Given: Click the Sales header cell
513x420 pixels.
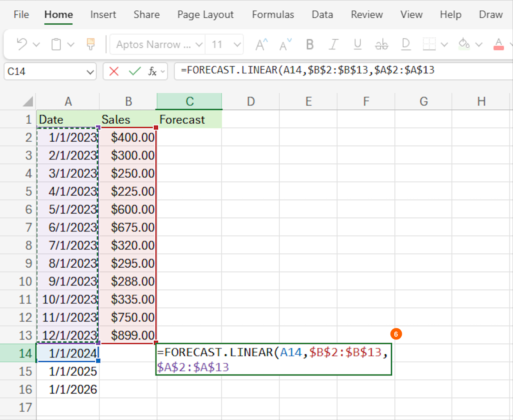Looking at the screenshot, I should point(128,119).
